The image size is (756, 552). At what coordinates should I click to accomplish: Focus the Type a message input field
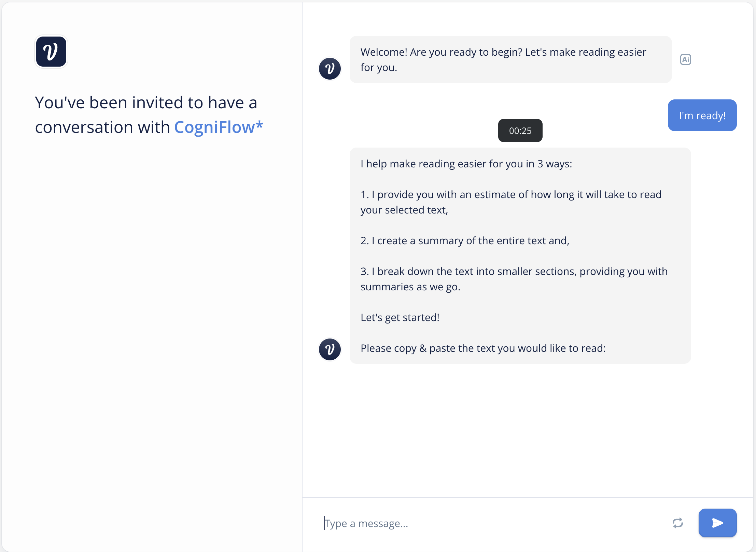pos(492,523)
